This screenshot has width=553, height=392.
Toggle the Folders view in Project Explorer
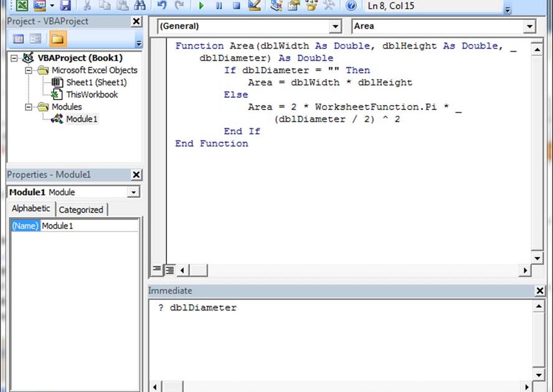tap(57, 39)
